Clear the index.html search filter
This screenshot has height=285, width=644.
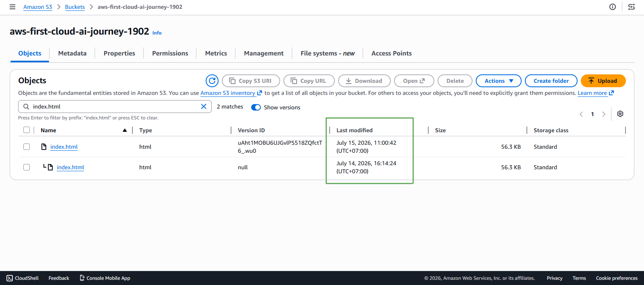[204, 107]
